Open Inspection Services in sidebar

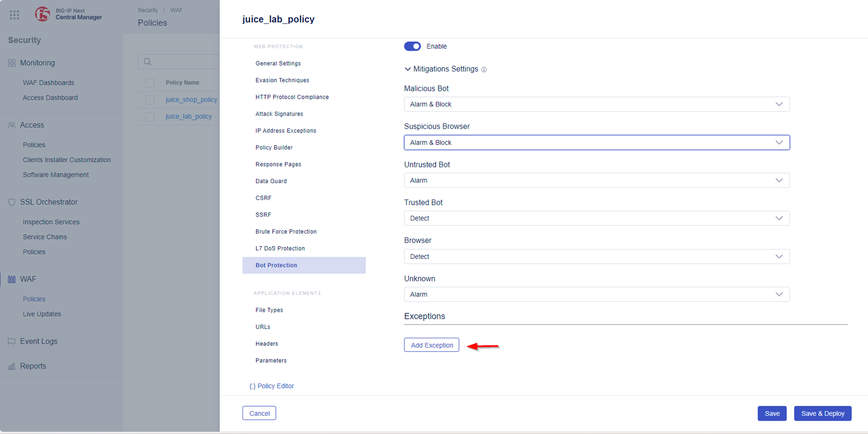tap(51, 222)
